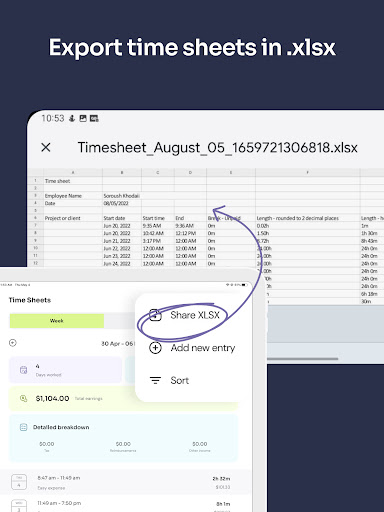Select column F header in spreadsheet
Screen dimensions: 384x512
[x=307, y=172]
